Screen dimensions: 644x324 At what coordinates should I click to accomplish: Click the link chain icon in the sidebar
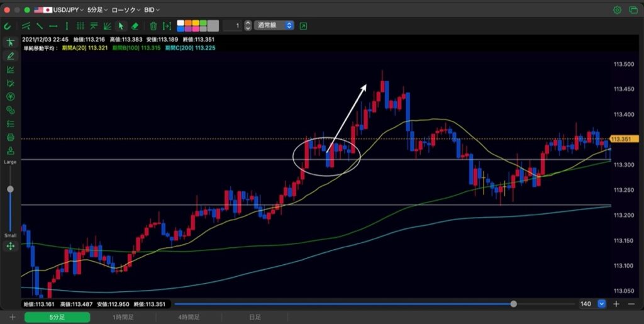(x=10, y=110)
